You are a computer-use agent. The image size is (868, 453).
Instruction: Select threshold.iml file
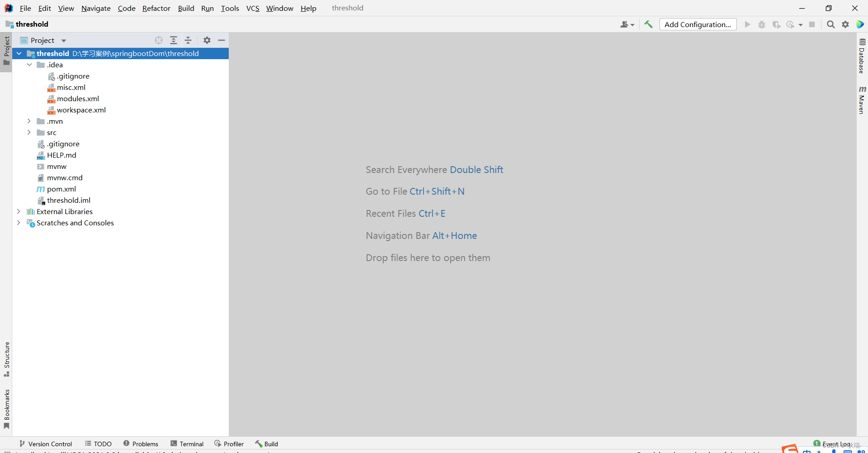[x=68, y=201]
